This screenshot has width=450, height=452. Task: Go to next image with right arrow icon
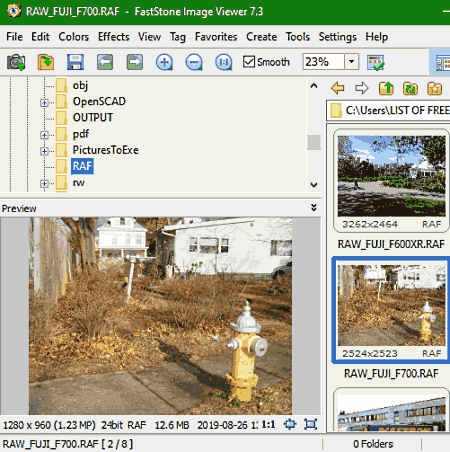[x=135, y=62]
